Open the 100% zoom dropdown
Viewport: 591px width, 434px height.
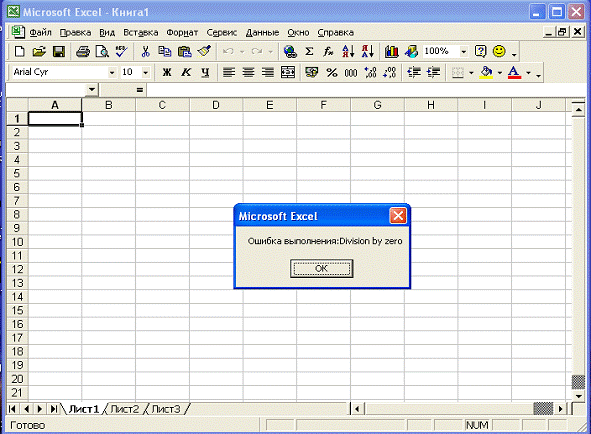click(x=464, y=51)
